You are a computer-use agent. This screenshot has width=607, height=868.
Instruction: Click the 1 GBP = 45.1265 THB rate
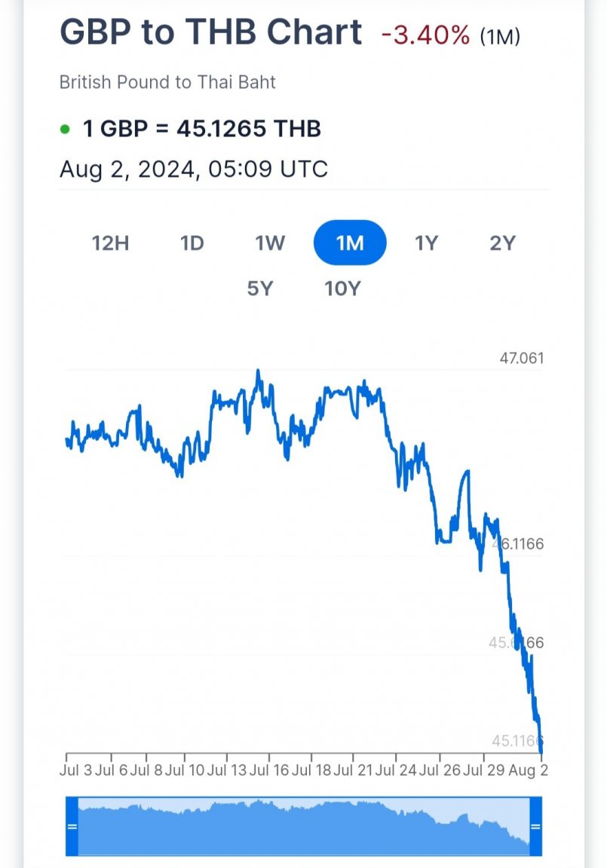pos(201,129)
